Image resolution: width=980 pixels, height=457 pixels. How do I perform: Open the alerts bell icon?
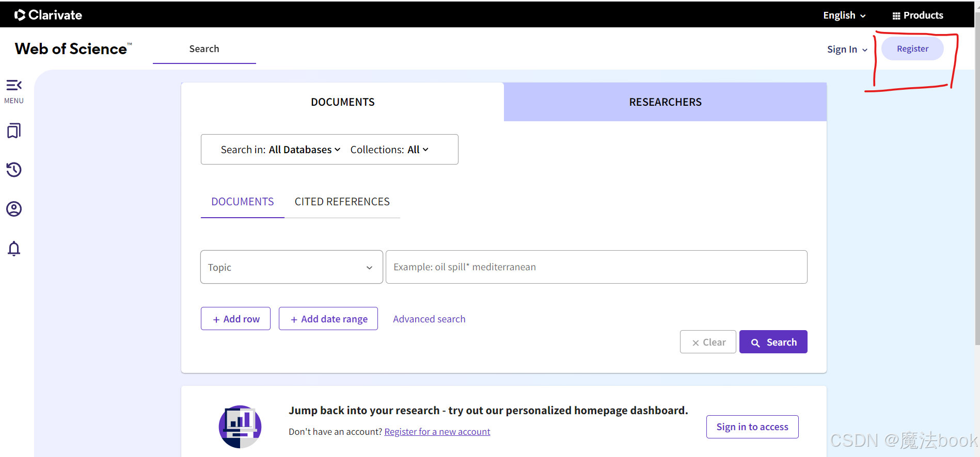14,249
